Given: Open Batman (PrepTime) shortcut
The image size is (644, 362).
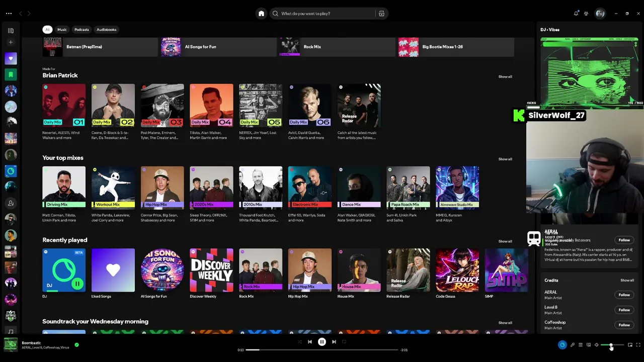Looking at the screenshot, I should tap(101, 47).
